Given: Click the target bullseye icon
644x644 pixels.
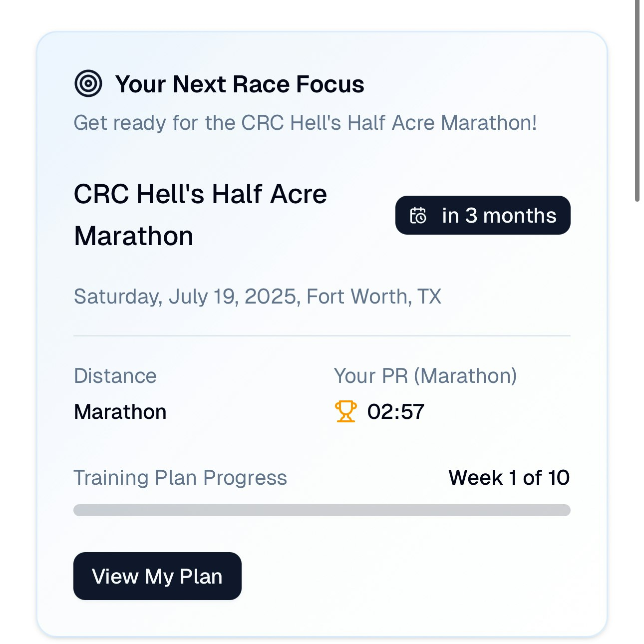Looking at the screenshot, I should coord(88,83).
